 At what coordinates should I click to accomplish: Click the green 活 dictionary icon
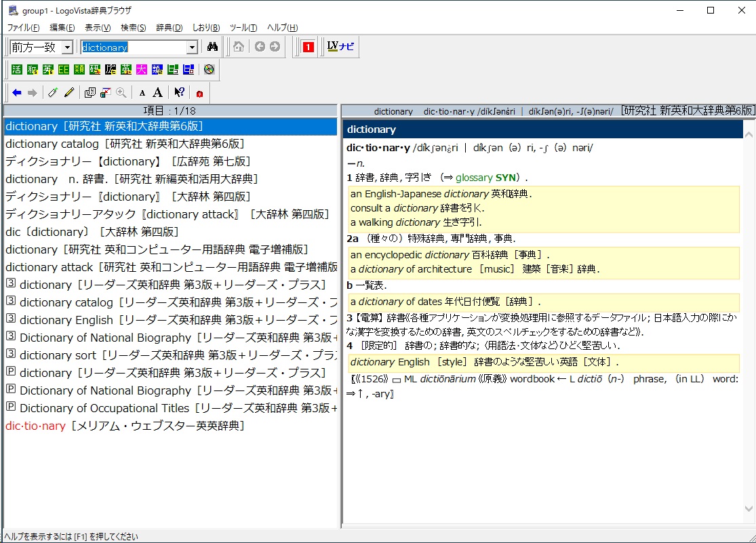point(17,69)
